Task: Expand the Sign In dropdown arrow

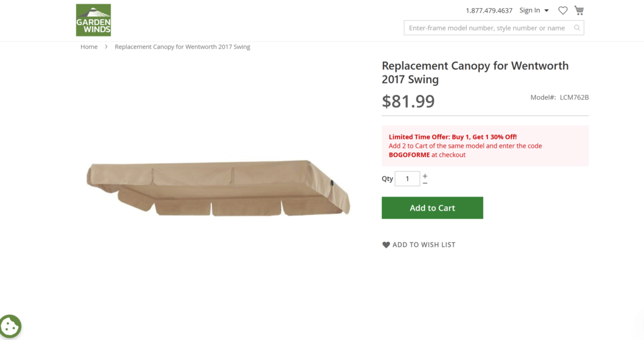Action: point(547,11)
